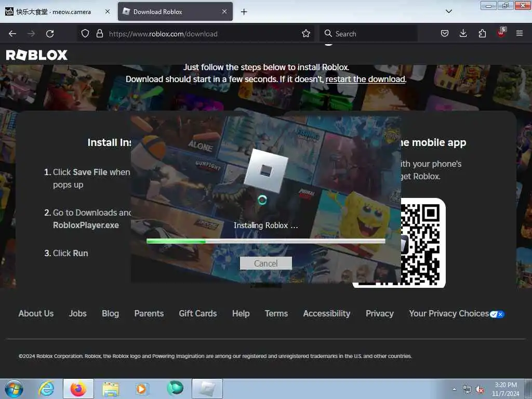Image resolution: width=532 pixels, height=399 pixels.
Task: Open the Help footer link
Action: 241,313
